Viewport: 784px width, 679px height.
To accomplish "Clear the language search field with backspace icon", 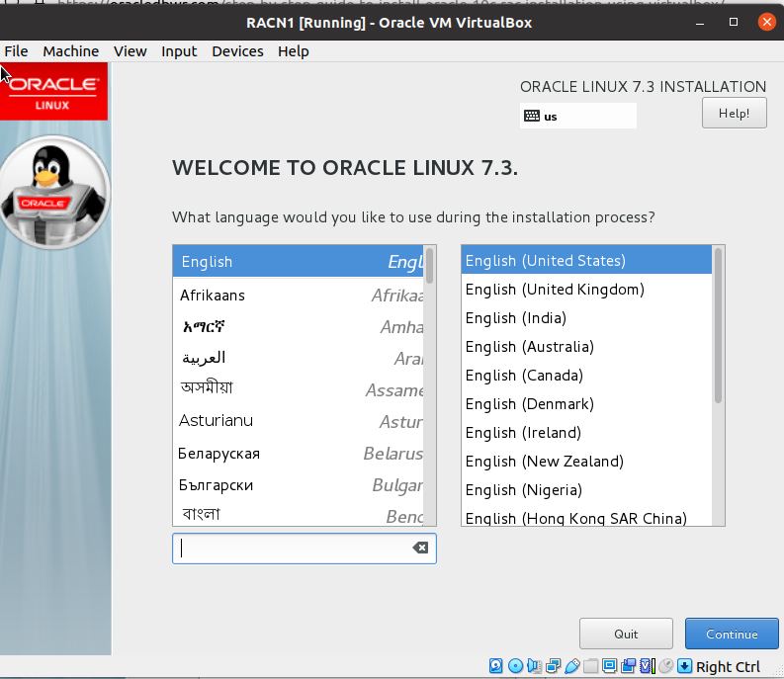I will [420, 548].
